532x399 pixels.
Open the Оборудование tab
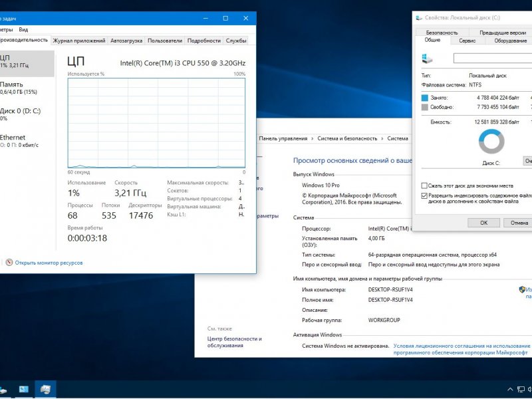(x=510, y=41)
